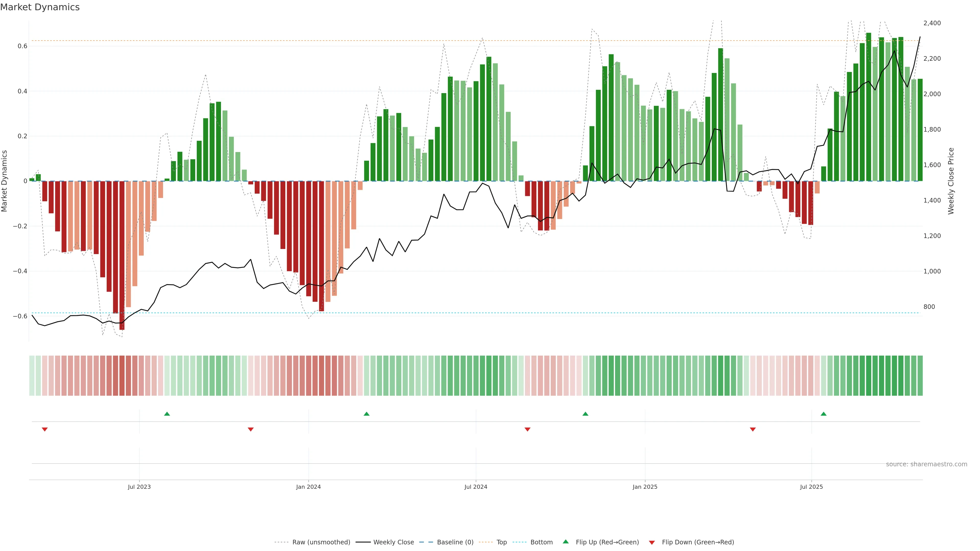Click the Weekly Close Price axis title
Image resolution: width=980 pixels, height=551 pixels.
point(951,181)
